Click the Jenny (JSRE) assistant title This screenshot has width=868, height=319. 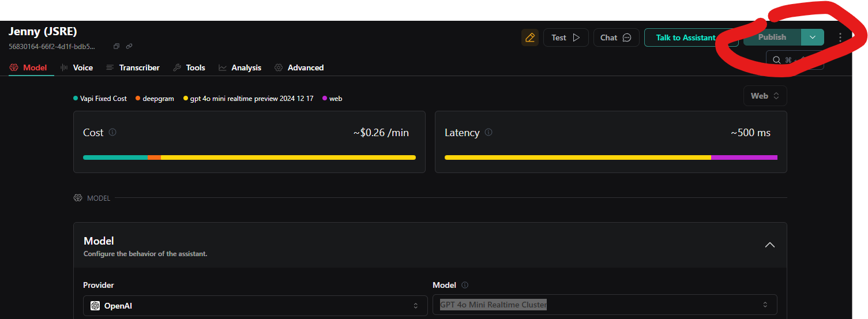[x=43, y=31]
